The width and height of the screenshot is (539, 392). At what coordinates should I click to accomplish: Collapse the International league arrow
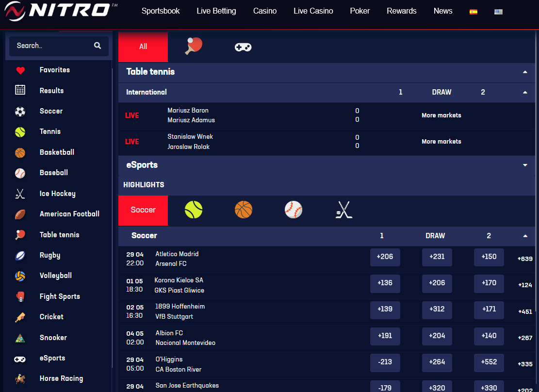(525, 92)
